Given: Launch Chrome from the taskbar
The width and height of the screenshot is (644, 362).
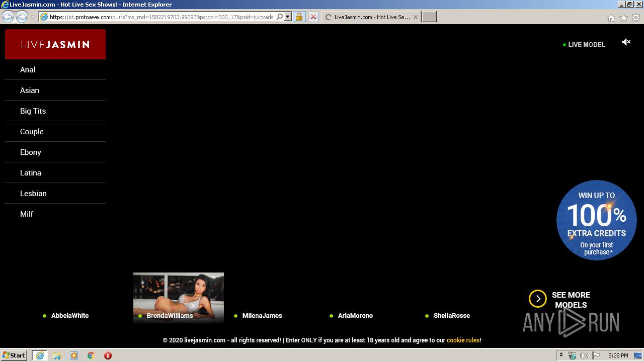Looking at the screenshot, I should tap(91, 355).
